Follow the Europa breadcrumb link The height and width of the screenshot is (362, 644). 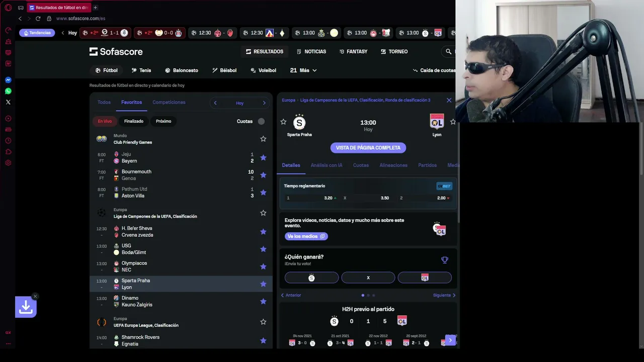pyautogui.click(x=289, y=100)
